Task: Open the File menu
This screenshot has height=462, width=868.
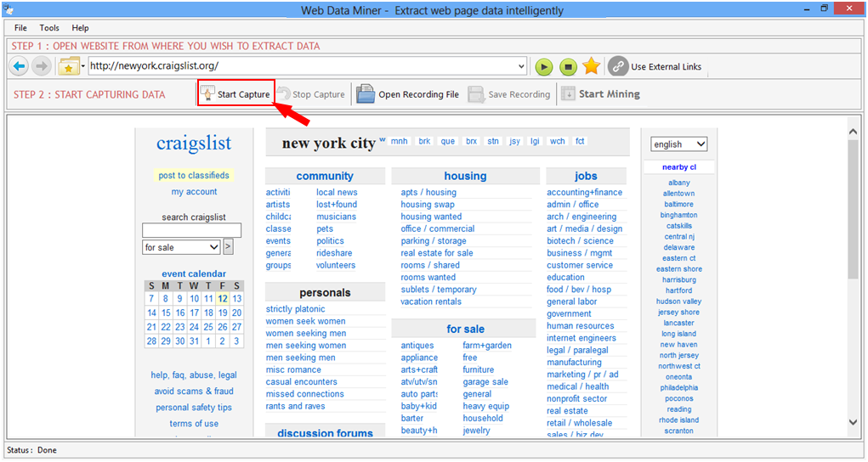Action: point(20,28)
